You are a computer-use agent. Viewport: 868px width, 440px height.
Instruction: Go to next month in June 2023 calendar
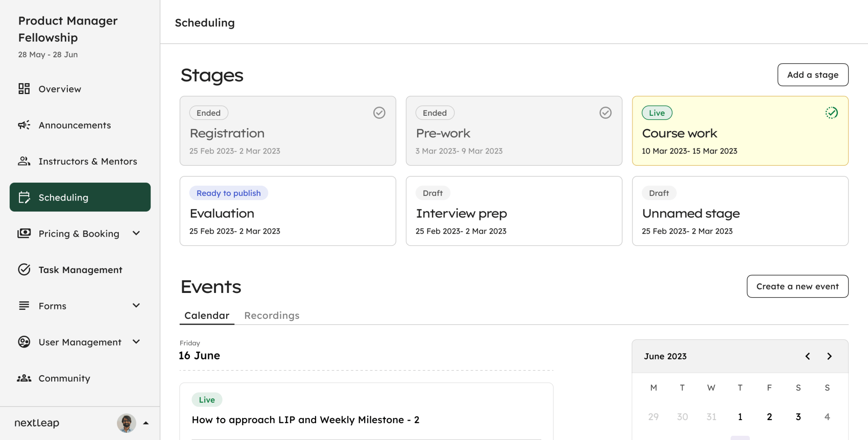pos(829,356)
